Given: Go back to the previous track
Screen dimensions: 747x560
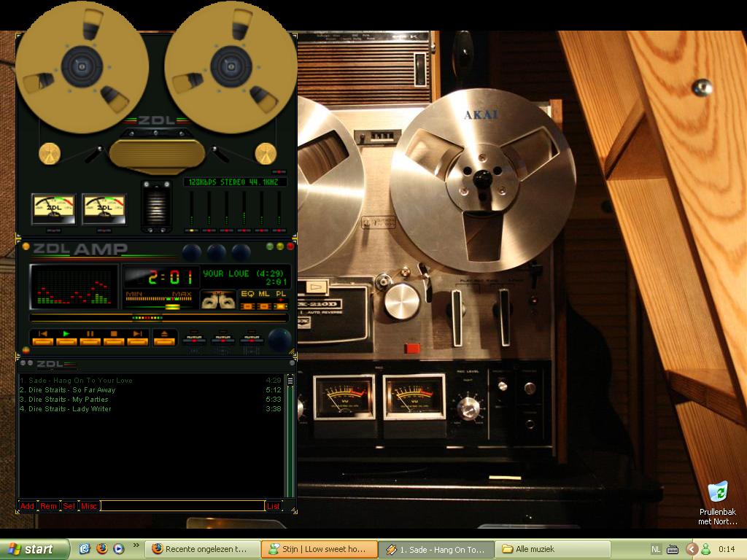Looking at the screenshot, I should pyautogui.click(x=42, y=337).
